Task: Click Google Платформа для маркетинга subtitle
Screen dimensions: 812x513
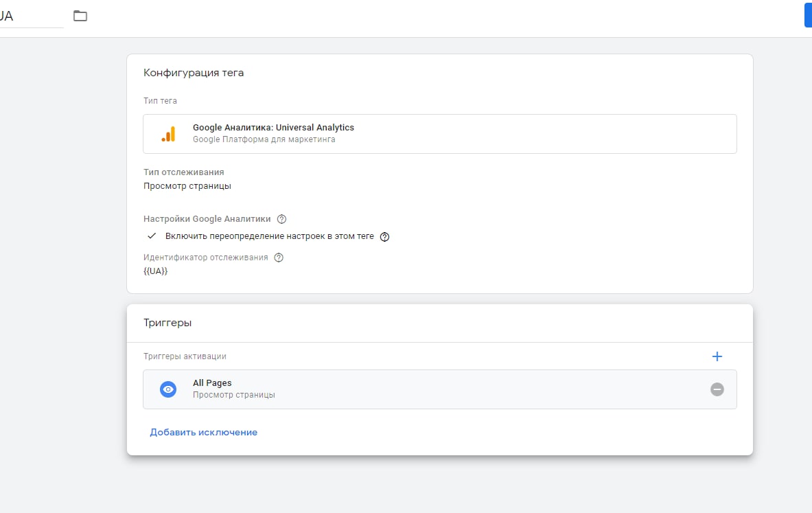Action: (264, 139)
